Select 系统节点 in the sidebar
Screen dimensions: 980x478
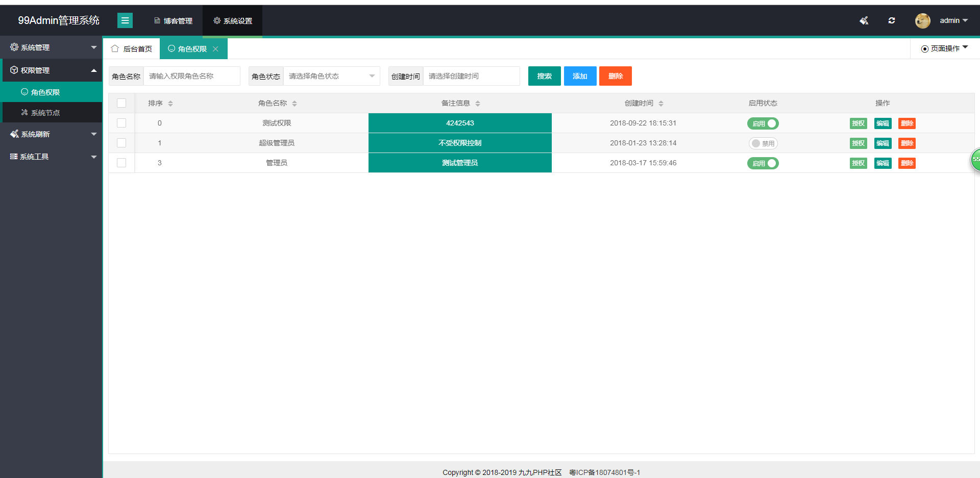tap(45, 113)
